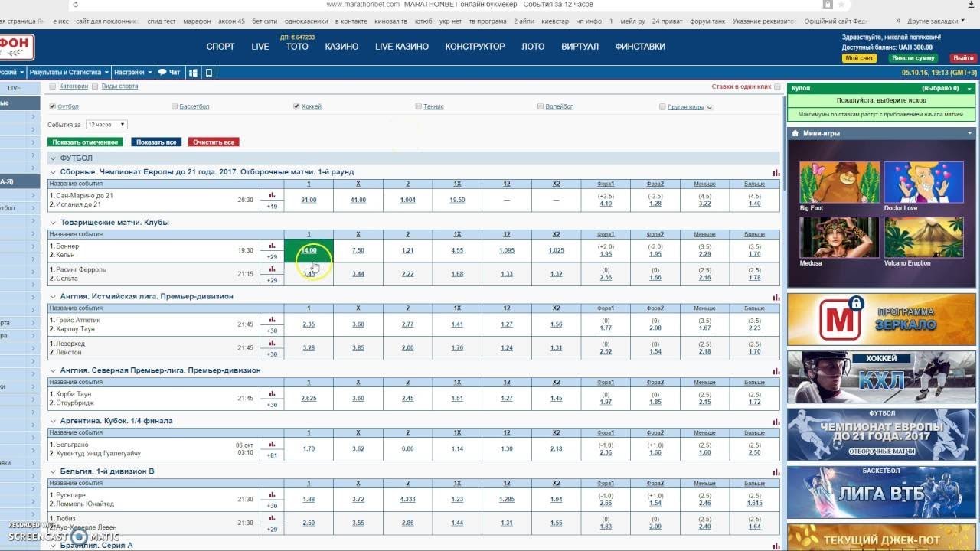Expand the Другие виды arrow
The width and height of the screenshot is (980, 551).
(x=710, y=107)
